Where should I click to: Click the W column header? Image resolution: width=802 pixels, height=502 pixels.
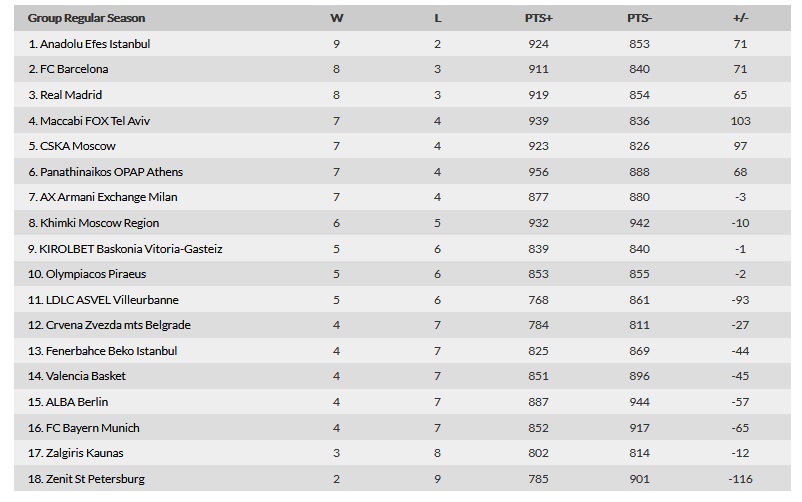337,18
